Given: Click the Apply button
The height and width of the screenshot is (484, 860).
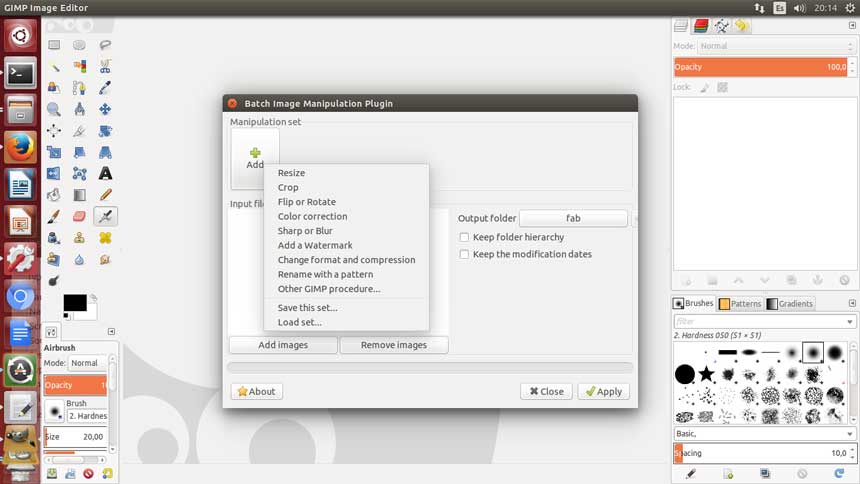Looking at the screenshot, I should (x=603, y=391).
